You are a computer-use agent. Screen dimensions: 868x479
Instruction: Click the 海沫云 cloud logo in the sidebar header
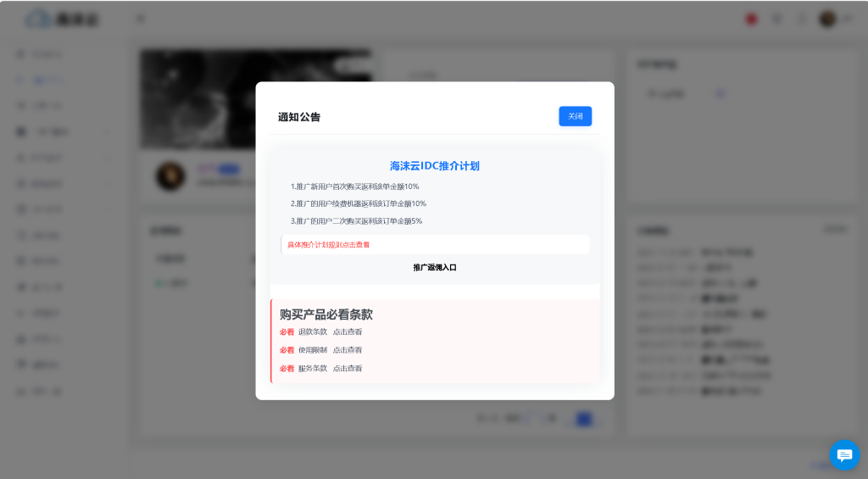pos(61,19)
